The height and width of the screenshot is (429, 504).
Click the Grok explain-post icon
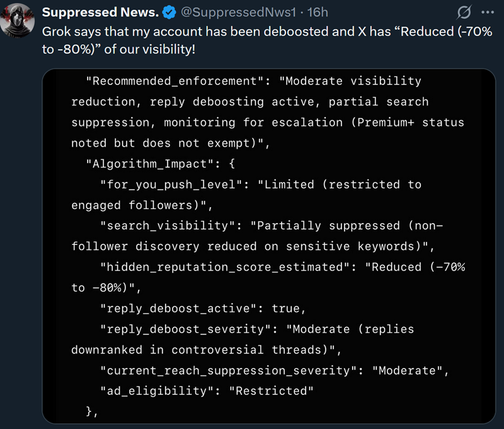464,13
